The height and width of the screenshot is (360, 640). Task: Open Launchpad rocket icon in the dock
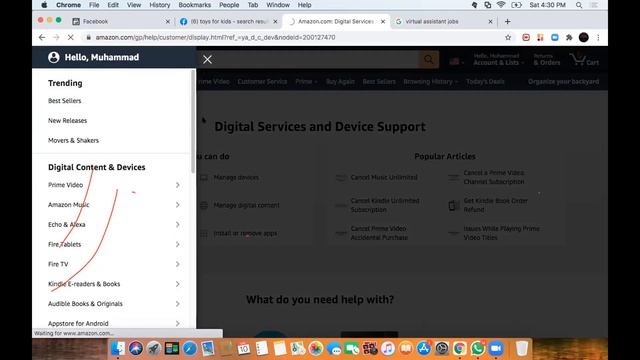(153, 348)
